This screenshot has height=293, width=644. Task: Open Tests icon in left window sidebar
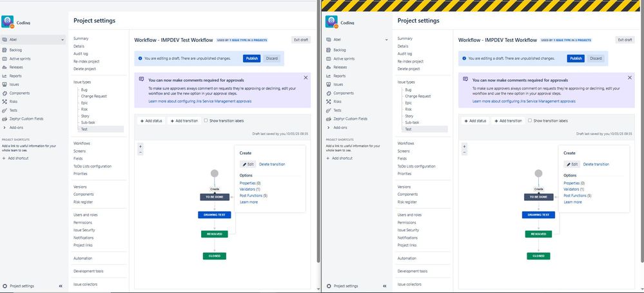pyautogui.click(x=5, y=110)
